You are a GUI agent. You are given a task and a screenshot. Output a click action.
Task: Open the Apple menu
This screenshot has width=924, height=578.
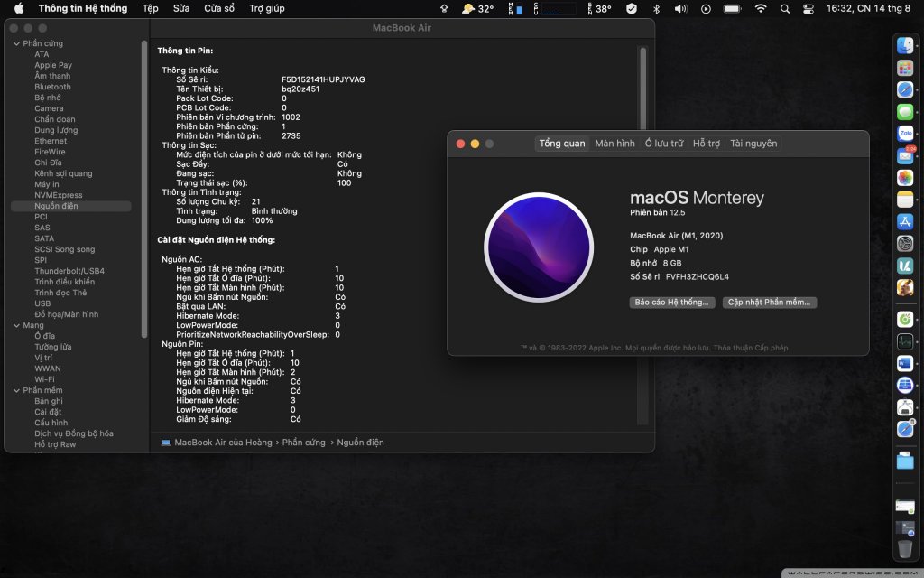pos(19,8)
